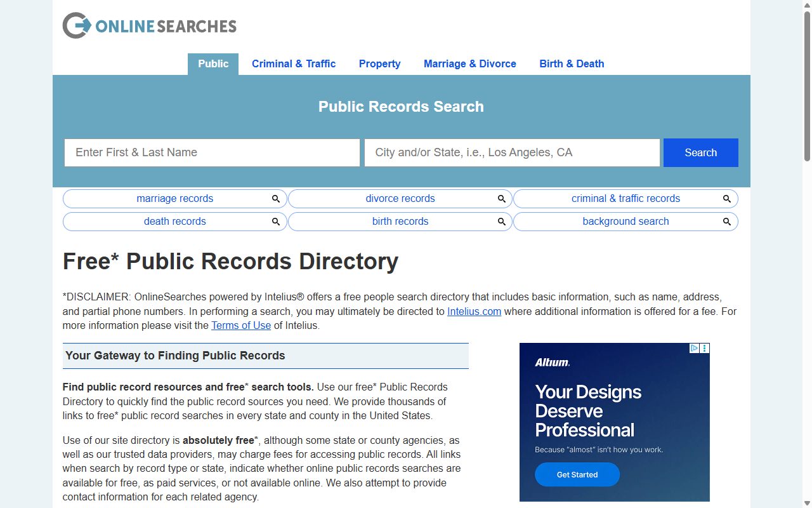
Task: Click the OnlineSearches logo arrow icon
Action: 77,25
